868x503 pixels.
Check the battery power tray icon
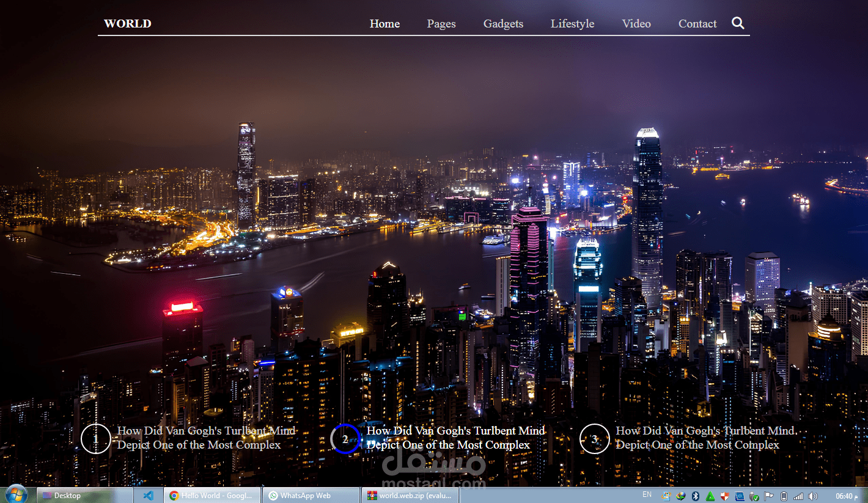784,496
